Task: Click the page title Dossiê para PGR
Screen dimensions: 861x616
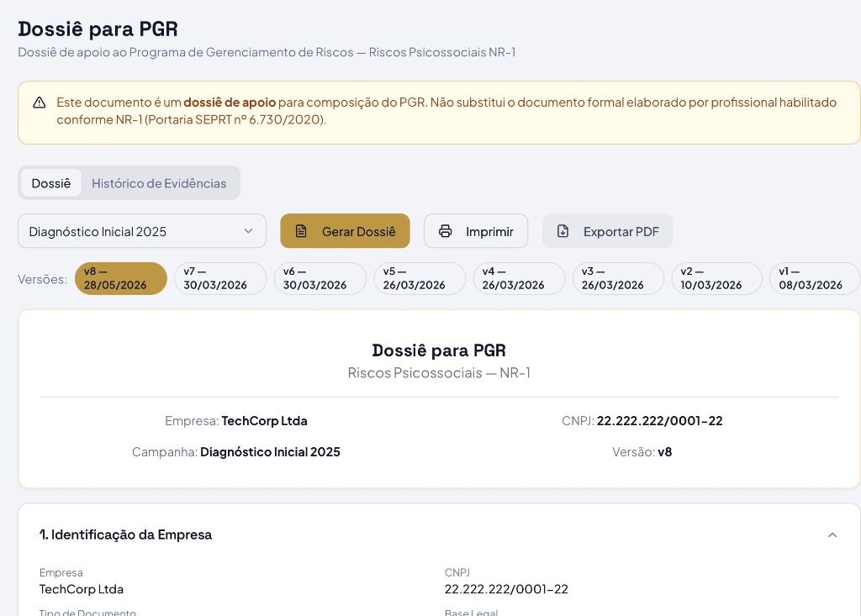Action: pos(98,29)
